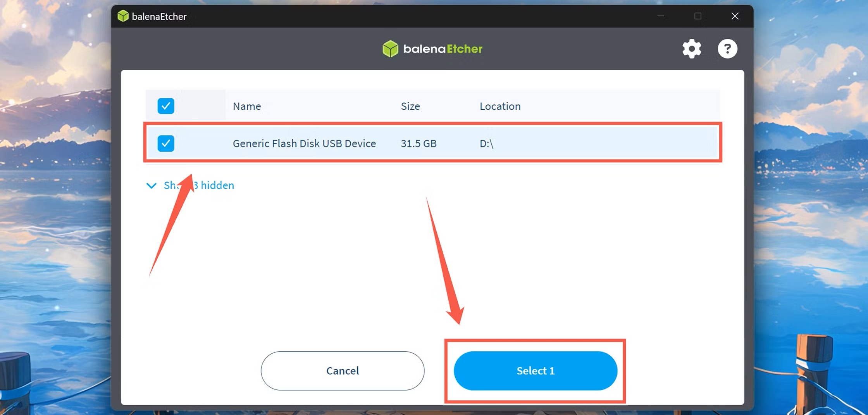Open help using the question mark icon
Viewport: 868px width, 415px height.
coord(728,48)
